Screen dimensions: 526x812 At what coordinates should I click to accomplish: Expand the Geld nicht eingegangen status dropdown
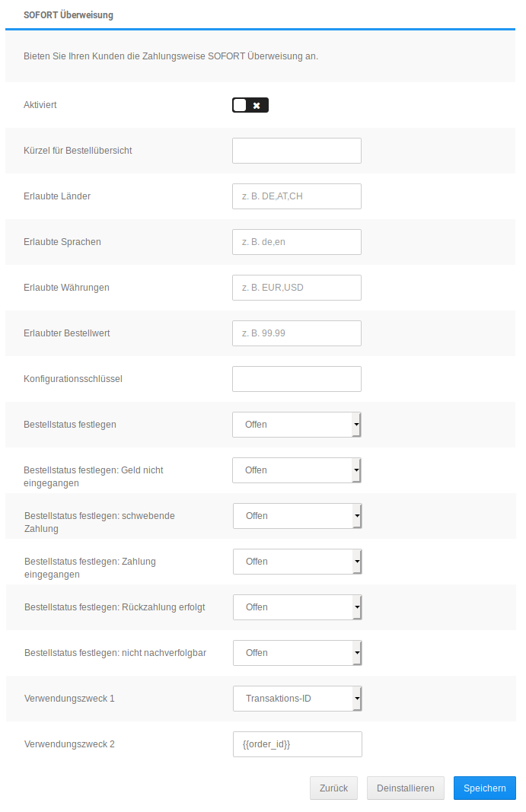click(x=296, y=470)
